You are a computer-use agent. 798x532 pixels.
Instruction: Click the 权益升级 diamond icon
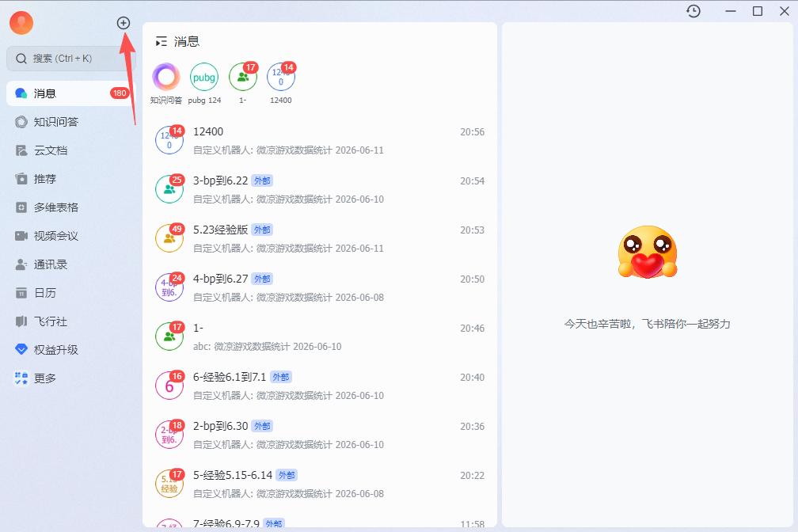click(x=21, y=349)
